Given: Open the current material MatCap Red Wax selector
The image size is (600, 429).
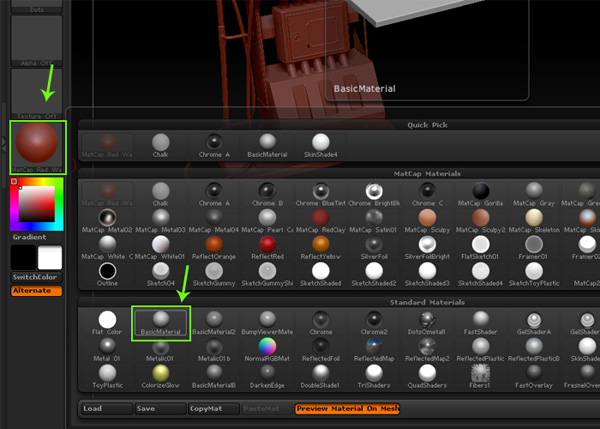Looking at the screenshot, I should point(37,148).
